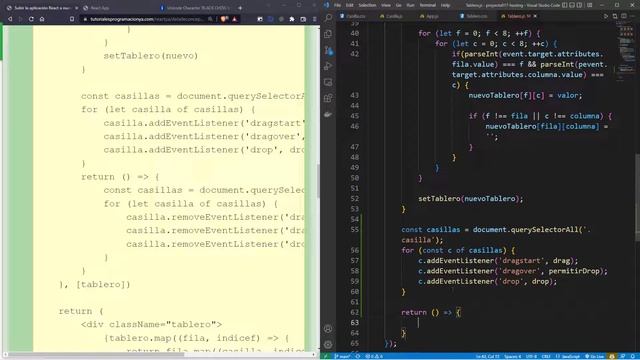Image resolution: width=640 pixels, height=360 pixels.
Task: Click the bookmark icon beside address bar
Action: [x=72, y=19]
